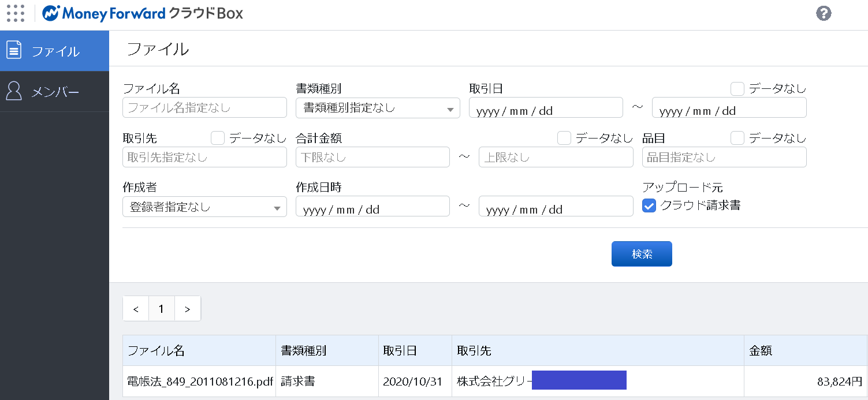Expand the 書類種別 dropdown

pos(378,108)
